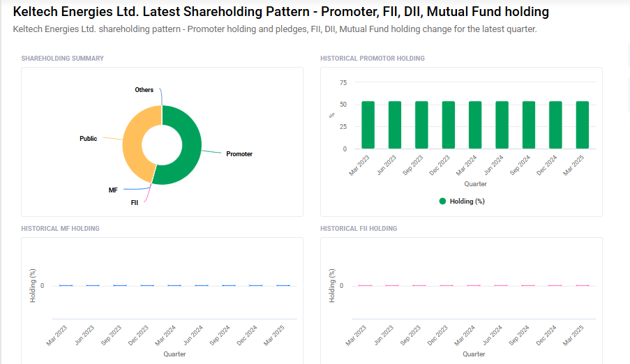
Task: Select the Public label in pie chart
Action: pyautogui.click(x=88, y=139)
